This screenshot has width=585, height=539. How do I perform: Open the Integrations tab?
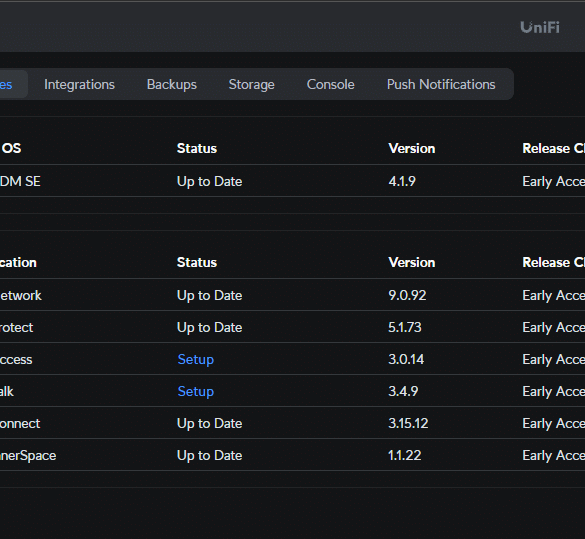pos(79,84)
